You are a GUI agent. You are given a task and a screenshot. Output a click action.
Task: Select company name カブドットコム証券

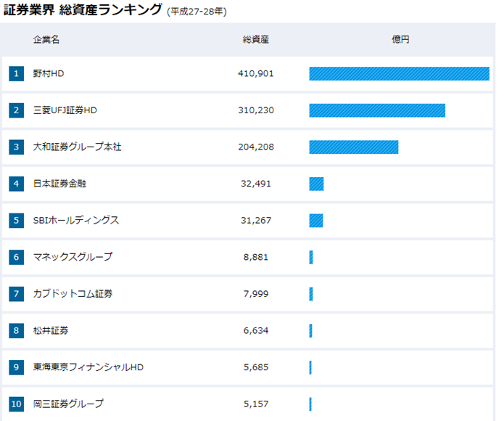coord(73,294)
